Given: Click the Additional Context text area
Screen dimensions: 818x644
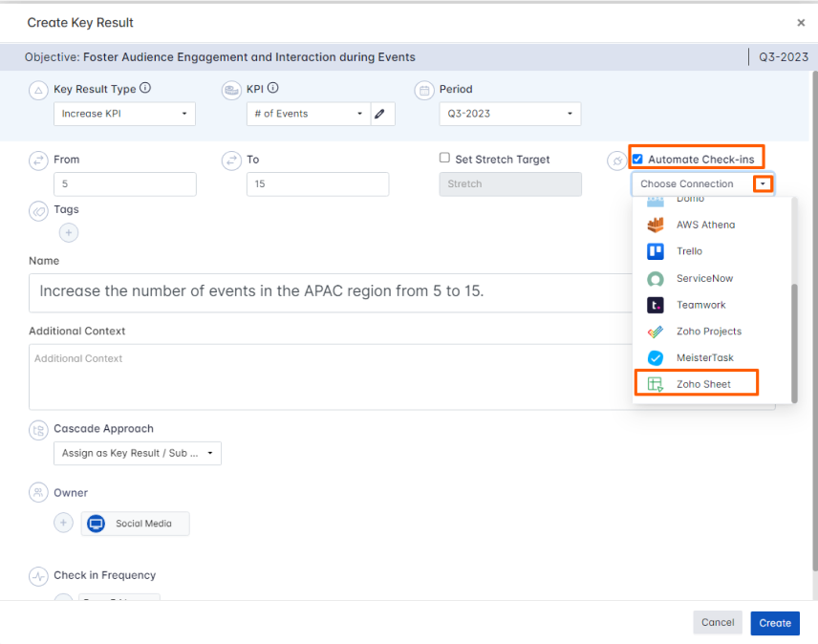Looking at the screenshot, I should [x=331, y=376].
